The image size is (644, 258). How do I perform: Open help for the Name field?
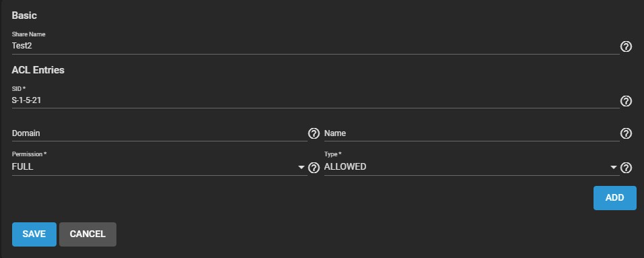pyautogui.click(x=626, y=133)
